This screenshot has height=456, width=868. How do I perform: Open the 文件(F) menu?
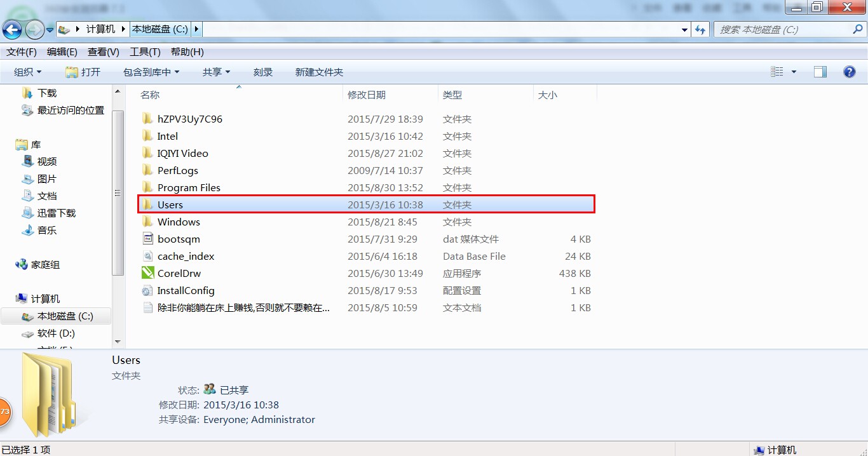(x=22, y=52)
